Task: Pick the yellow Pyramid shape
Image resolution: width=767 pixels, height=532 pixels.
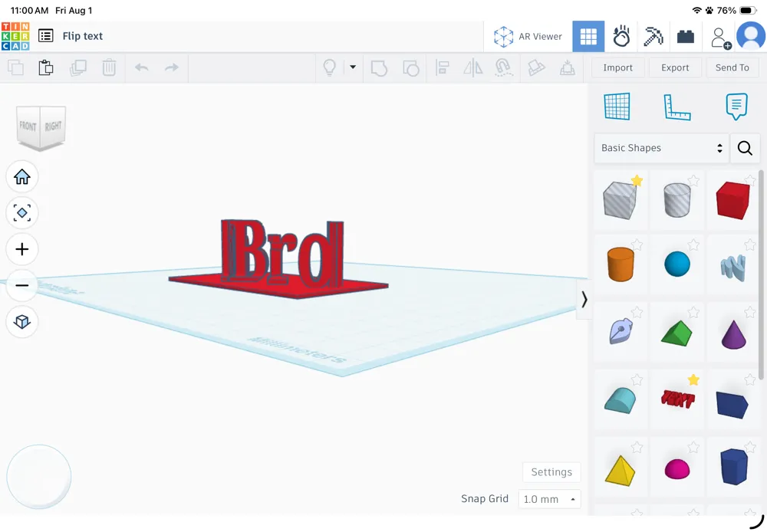Action: click(x=620, y=471)
